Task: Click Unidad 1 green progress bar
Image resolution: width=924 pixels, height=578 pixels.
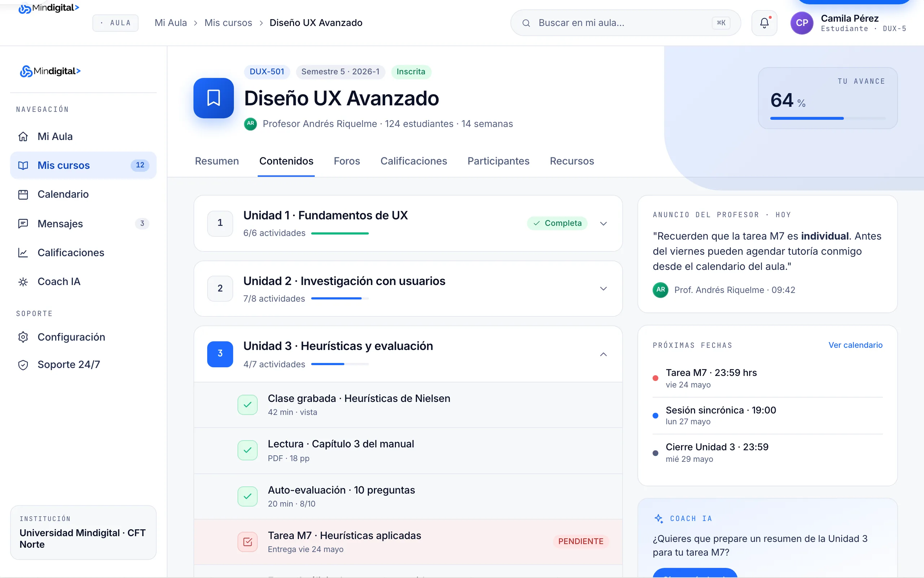Action: coord(340,233)
